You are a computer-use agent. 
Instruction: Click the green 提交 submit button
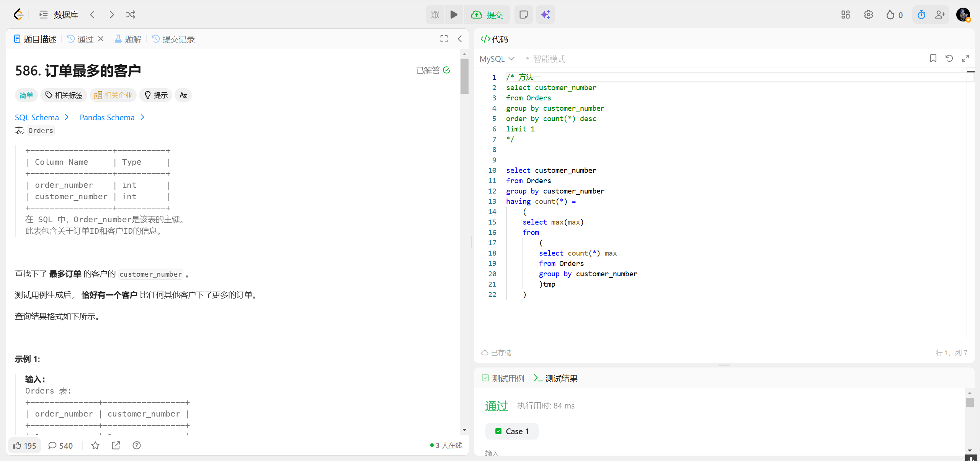coord(487,15)
